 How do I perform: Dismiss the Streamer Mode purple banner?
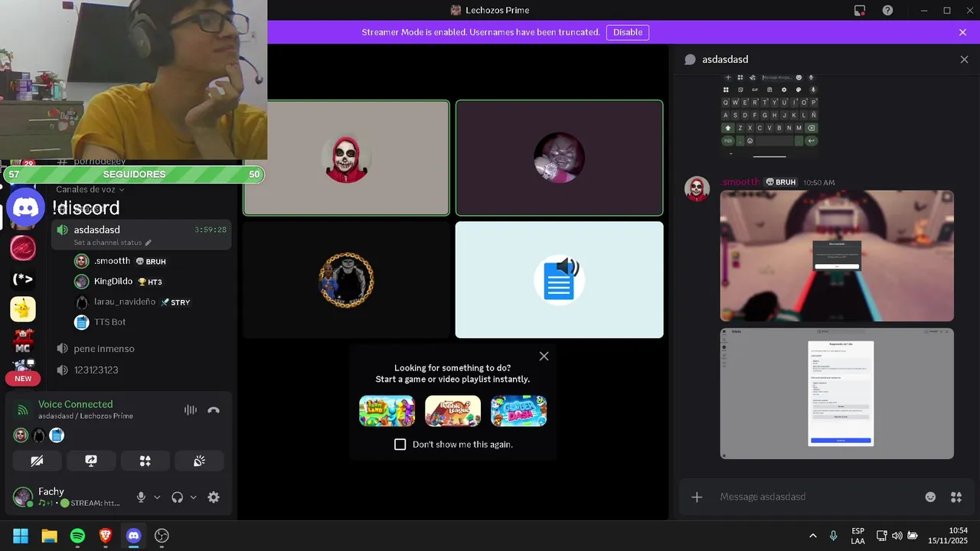click(962, 32)
